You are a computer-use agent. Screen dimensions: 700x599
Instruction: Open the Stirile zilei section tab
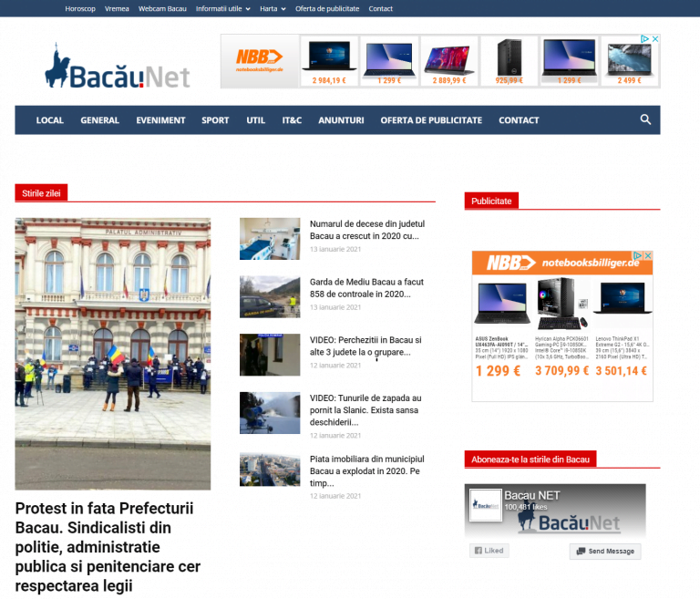(x=41, y=193)
